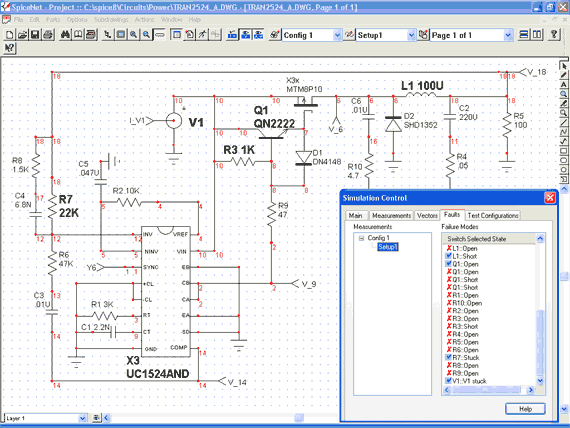Select the text A tool in right palette
This screenshot has height=428, width=570.
pyautogui.click(x=563, y=85)
